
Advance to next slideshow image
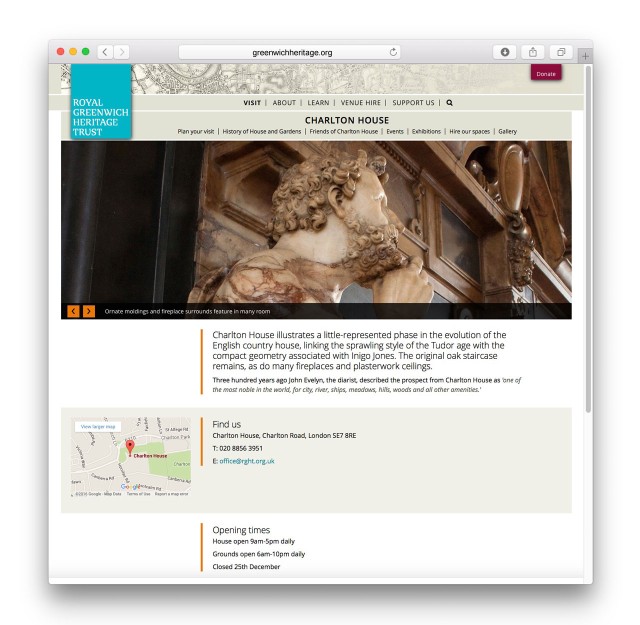coord(89,311)
